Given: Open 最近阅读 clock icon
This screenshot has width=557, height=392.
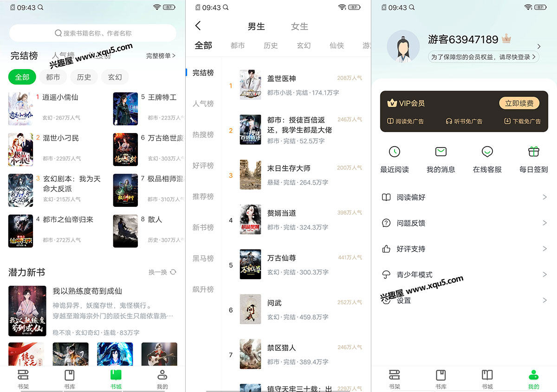Looking at the screenshot, I should click(x=395, y=152).
